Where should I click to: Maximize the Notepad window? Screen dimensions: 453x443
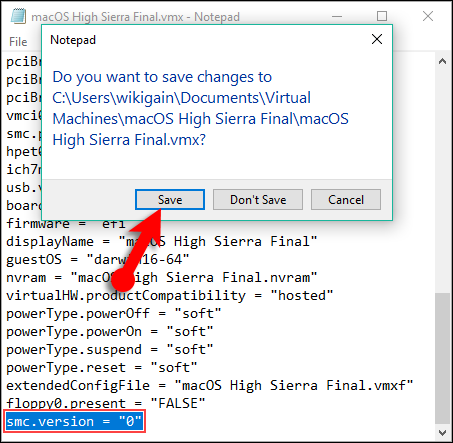pyautogui.click(x=382, y=16)
